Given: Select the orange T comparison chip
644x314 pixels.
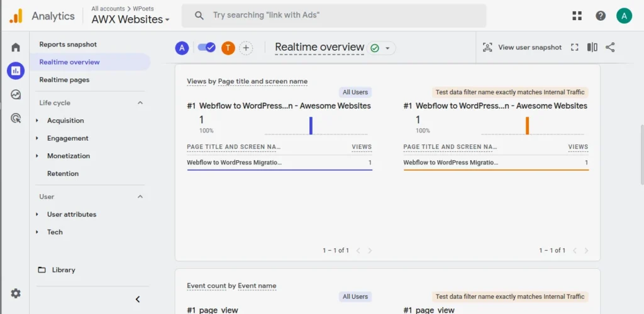Looking at the screenshot, I should point(228,48).
